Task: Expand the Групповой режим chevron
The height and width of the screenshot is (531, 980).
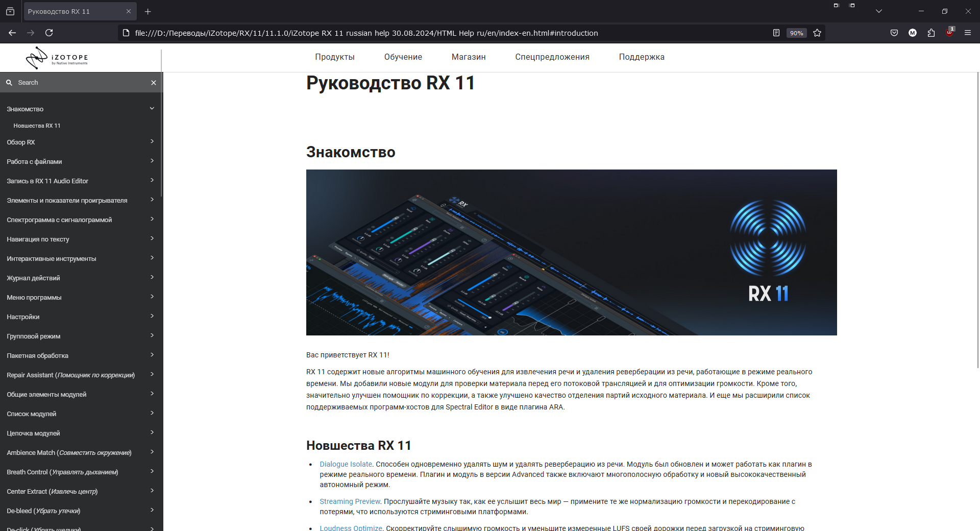Action: pos(152,335)
